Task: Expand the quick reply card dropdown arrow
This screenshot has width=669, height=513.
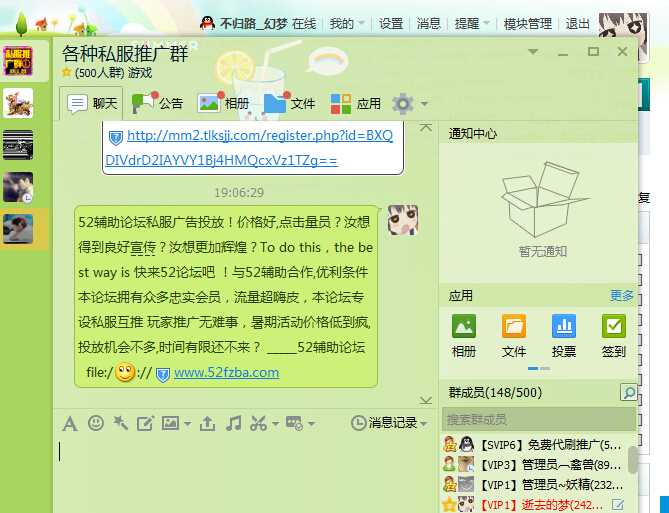Action: point(311,424)
